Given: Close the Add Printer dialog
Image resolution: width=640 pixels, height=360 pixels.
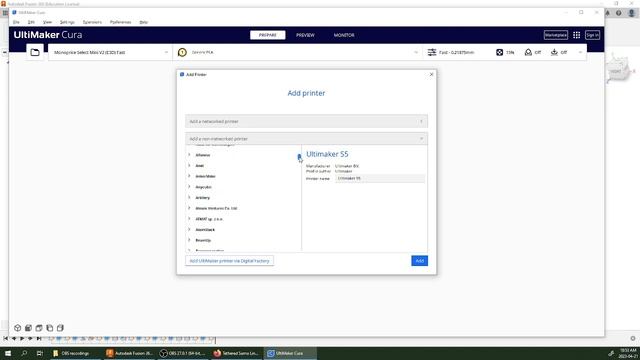Looking at the screenshot, I should click(x=431, y=74).
